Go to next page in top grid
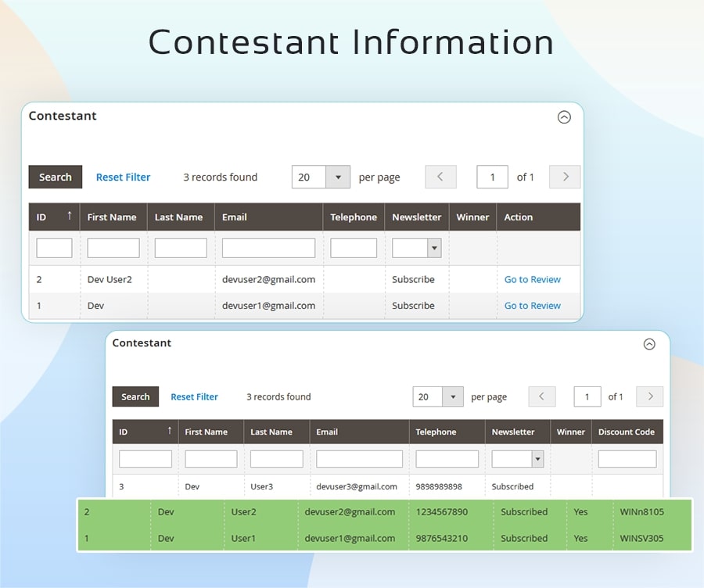The image size is (704, 588). point(565,177)
